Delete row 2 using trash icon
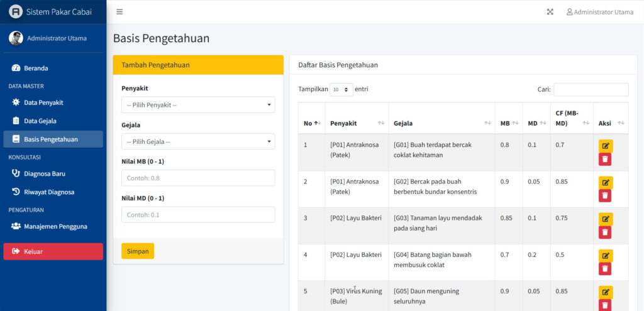 [605, 196]
